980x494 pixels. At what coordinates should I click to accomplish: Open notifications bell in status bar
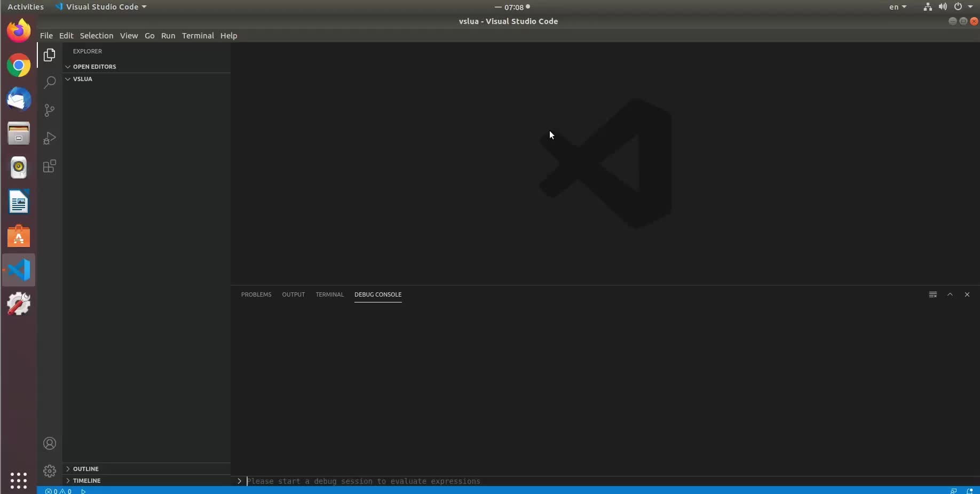(970, 491)
